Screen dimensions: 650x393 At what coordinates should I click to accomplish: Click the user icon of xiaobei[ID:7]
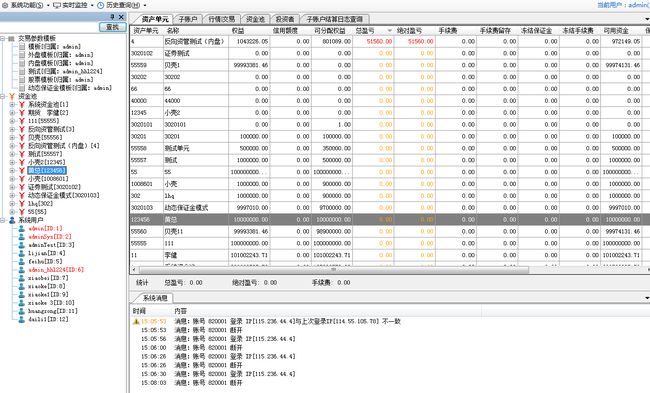coord(22,278)
